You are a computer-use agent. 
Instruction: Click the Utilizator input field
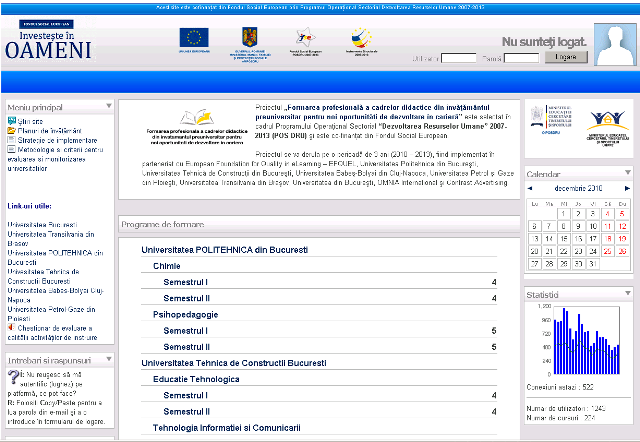point(458,58)
